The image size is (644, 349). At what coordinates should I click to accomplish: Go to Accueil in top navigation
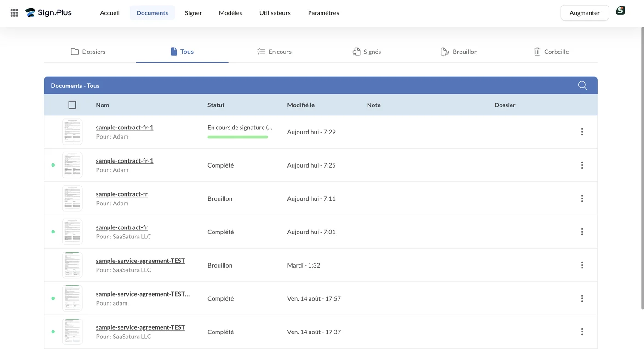point(109,13)
